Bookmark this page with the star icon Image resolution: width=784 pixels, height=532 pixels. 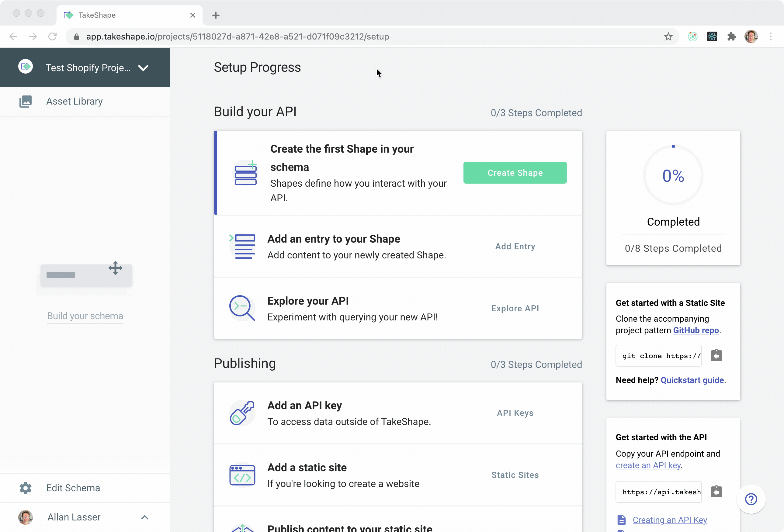(668, 36)
